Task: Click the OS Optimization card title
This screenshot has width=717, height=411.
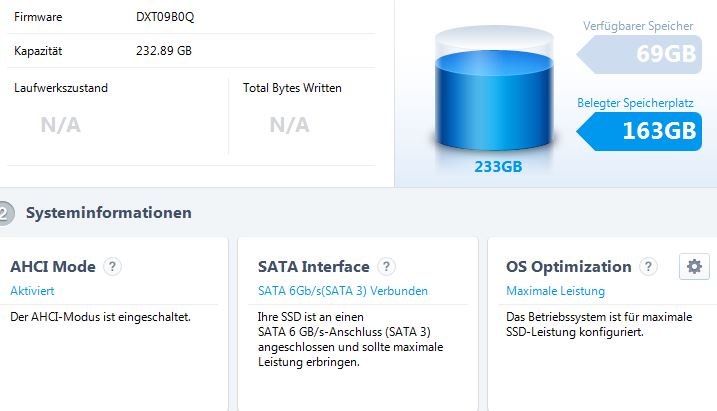Action: pyautogui.click(x=568, y=267)
